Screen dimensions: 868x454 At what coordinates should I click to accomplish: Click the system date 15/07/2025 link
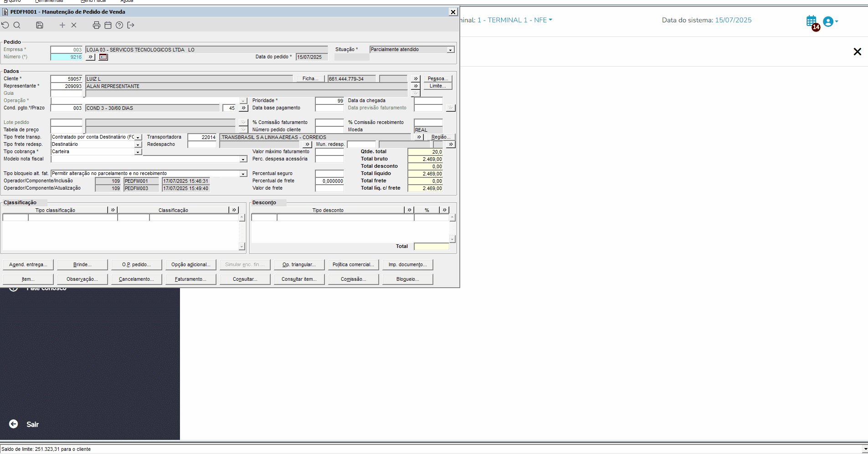pyautogui.click(x=733, y=20)
